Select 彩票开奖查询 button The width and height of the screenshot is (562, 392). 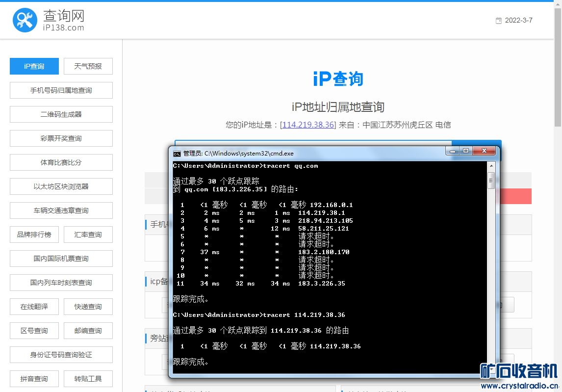pyautogui.click(x=61, y=138)
